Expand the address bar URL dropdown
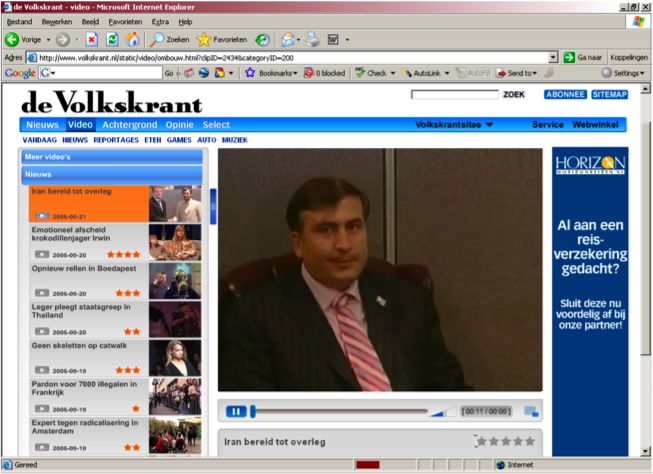The width and height of the screenshot is (653, 474). point(553,57)
